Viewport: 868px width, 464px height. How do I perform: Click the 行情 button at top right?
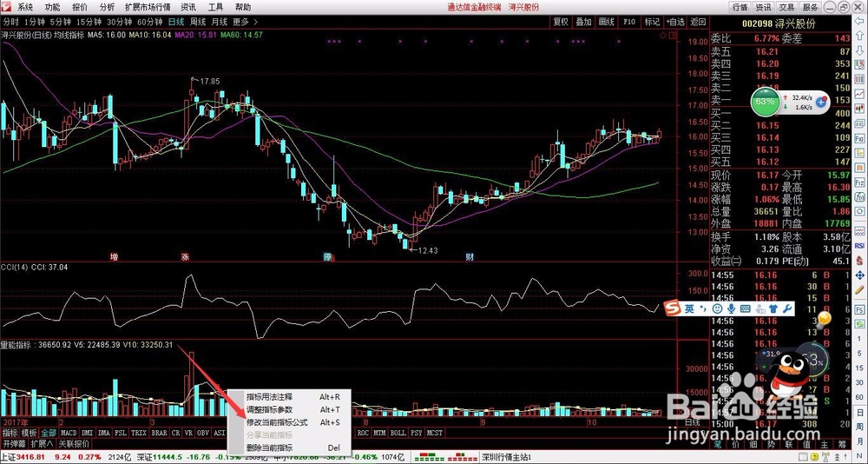click(740, 7)
